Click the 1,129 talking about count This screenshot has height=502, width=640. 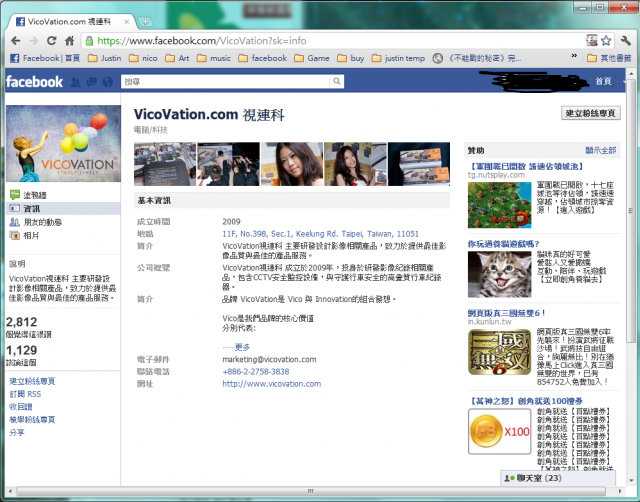(22, 350)
